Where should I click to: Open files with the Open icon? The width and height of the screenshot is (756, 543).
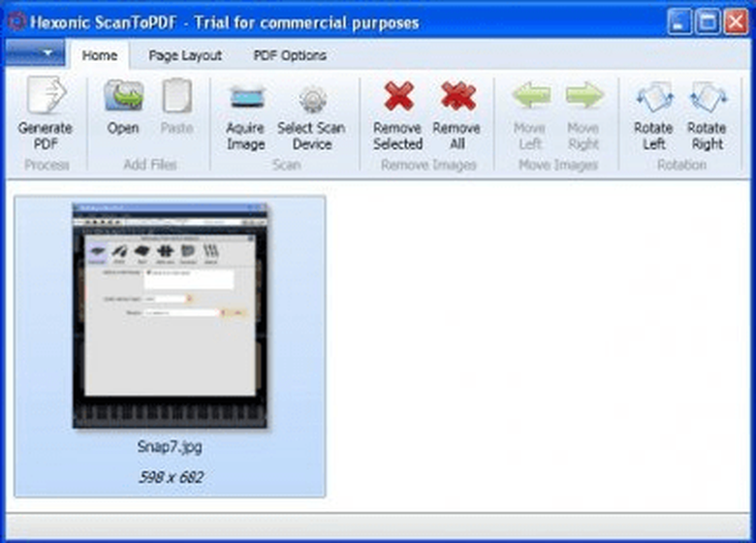[123, 95]
